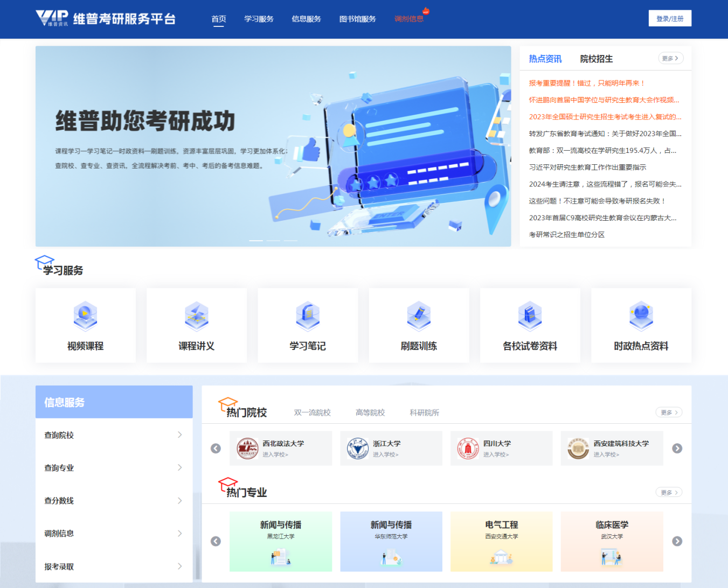Select the 刷题训练 practice icon

pos(419,316)
